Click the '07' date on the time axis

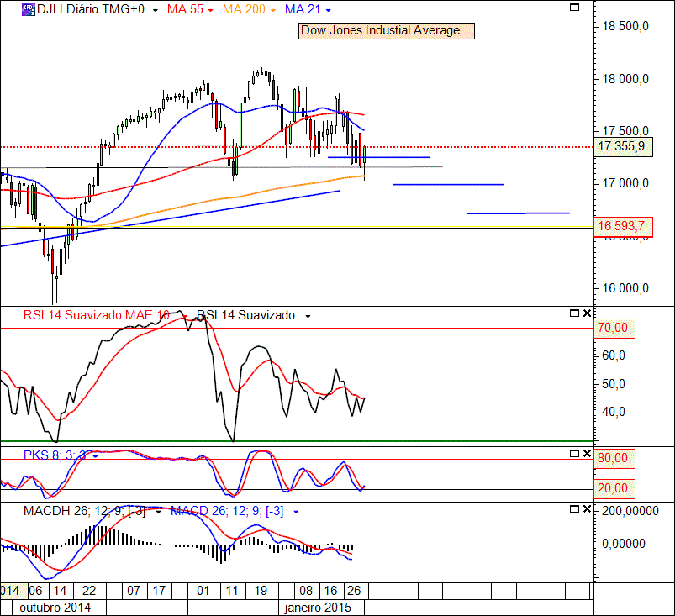pos(134,591)
